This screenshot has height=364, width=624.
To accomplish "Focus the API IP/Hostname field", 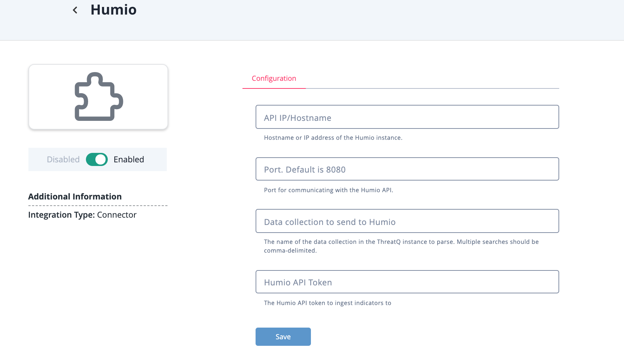I will [x=407, y=117].
